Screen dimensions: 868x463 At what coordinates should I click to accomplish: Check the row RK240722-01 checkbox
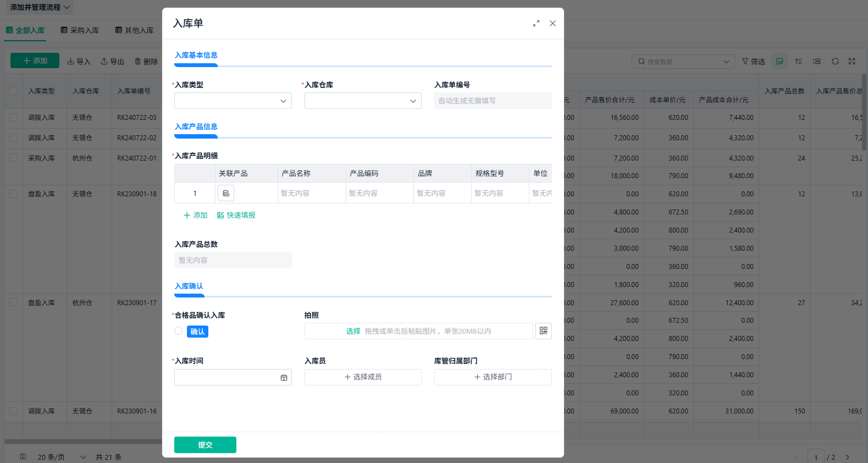[14, 158]
